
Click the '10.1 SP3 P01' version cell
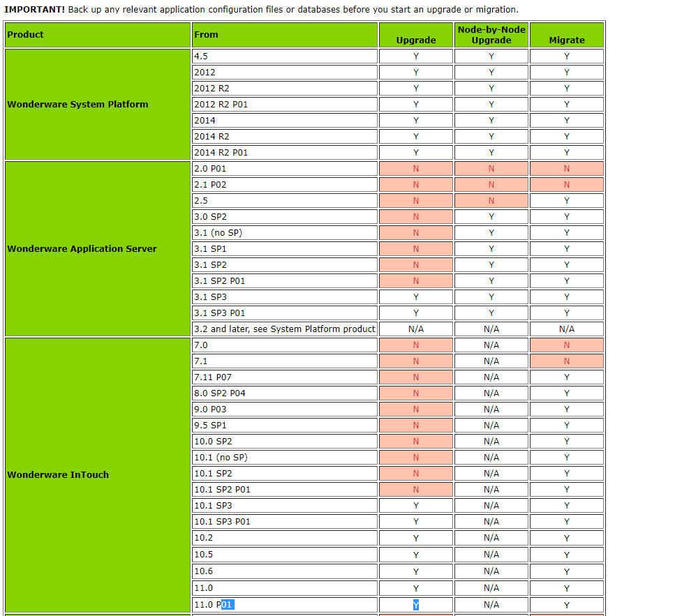(284, 522)
